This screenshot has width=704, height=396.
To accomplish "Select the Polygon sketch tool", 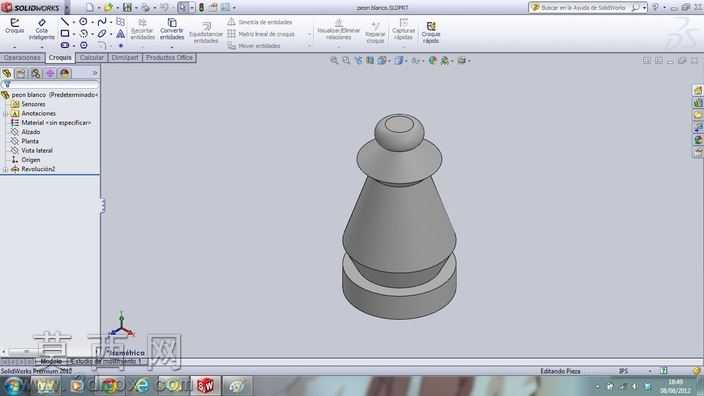I will pyautogui.click(x=84, y=45).
